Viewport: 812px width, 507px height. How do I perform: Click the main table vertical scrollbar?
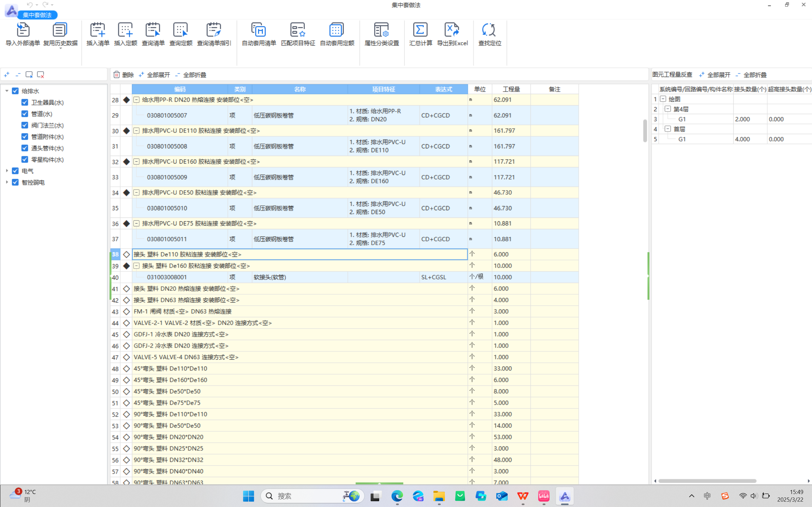pyautogui.click(x=644, y=131)
